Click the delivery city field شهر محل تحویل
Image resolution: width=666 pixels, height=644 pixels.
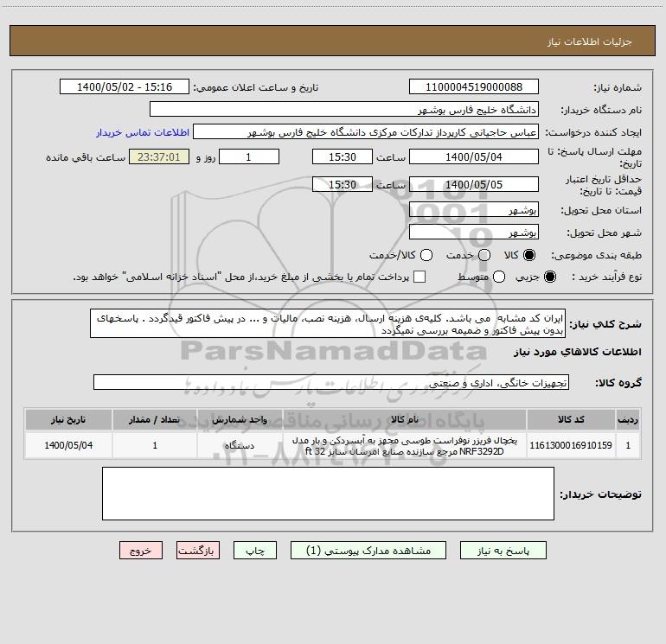474,233
